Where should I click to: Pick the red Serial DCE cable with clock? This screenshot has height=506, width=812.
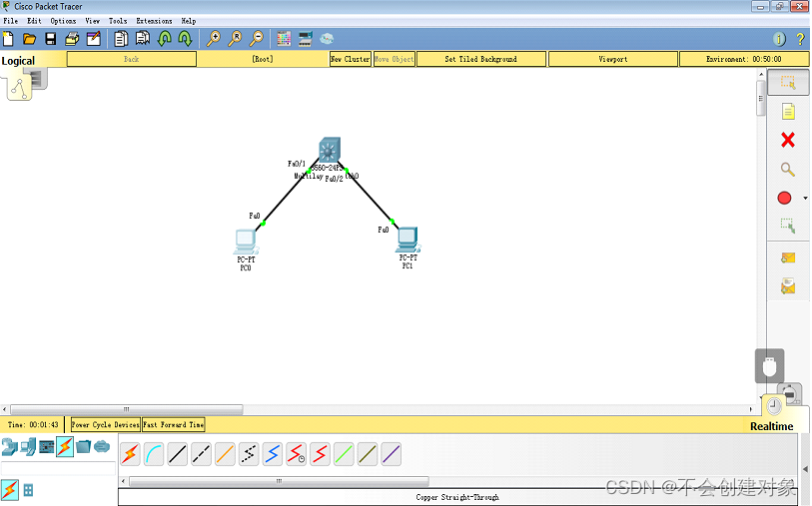(297, 454)
